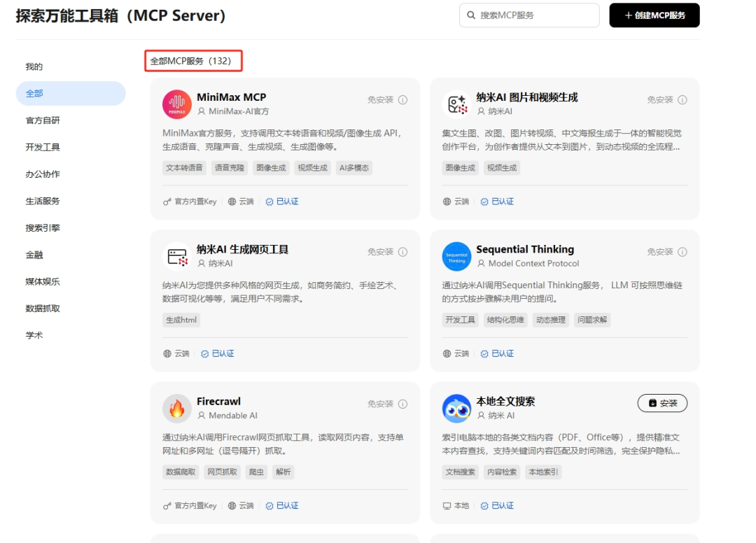Click 文档搜索 tag
Viewport: 756px width, 543px height.
(461, 472)
